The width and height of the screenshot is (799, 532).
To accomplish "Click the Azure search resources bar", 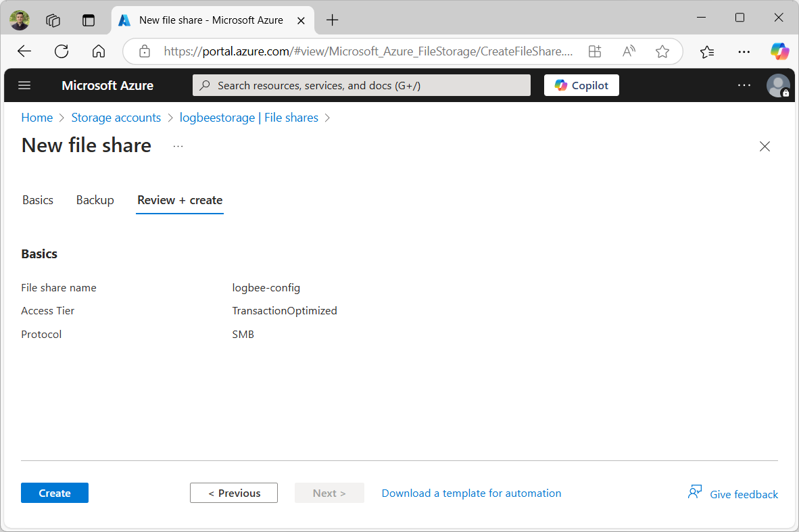I will coord(361,85).
